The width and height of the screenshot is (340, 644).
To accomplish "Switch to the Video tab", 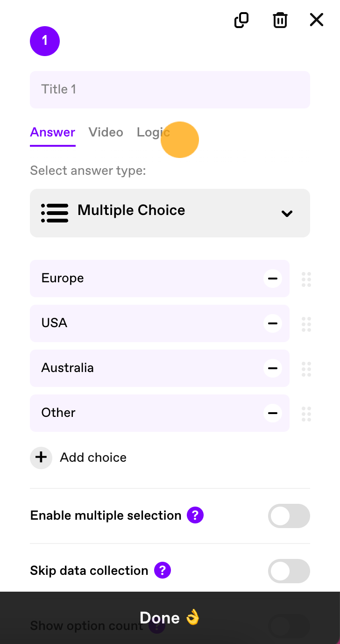I will click(x=106, y=132).
